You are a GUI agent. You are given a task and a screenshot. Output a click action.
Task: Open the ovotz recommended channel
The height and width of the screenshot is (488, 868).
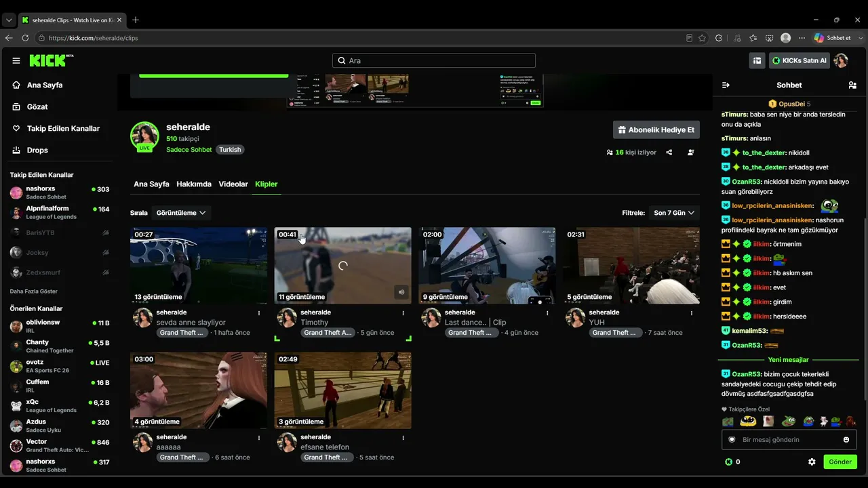click(59, 366)
